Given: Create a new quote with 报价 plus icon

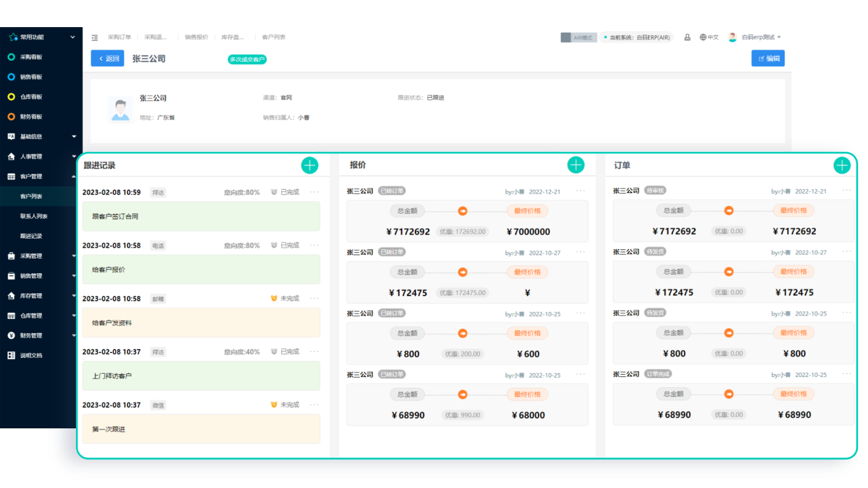Looking at the screenshot, I should click(576, 164).
